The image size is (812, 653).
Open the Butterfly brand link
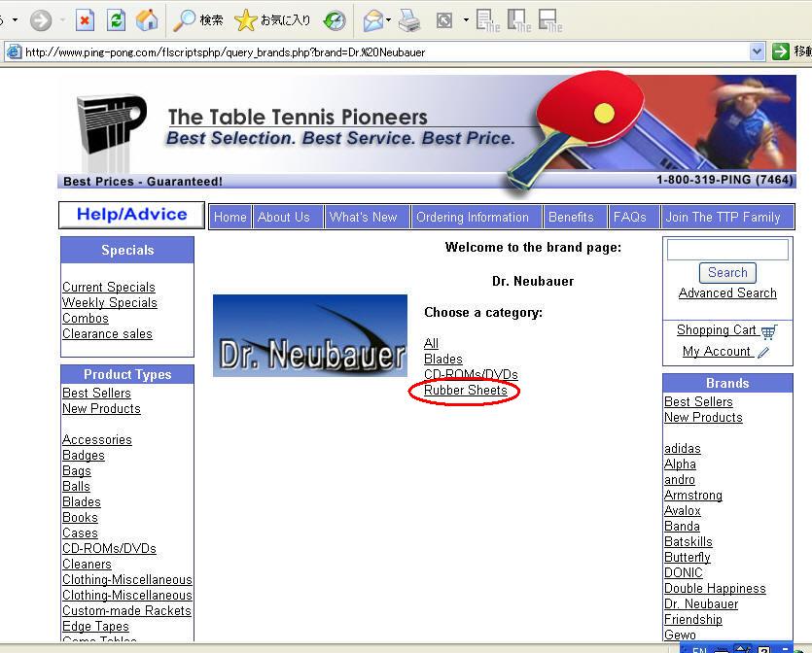tap(688, 557)
